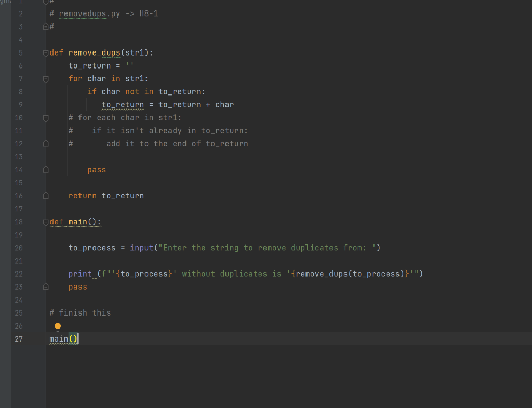Collapse the for loop fold arrow on line 7
532x408 pixels.
coord(46,78)
